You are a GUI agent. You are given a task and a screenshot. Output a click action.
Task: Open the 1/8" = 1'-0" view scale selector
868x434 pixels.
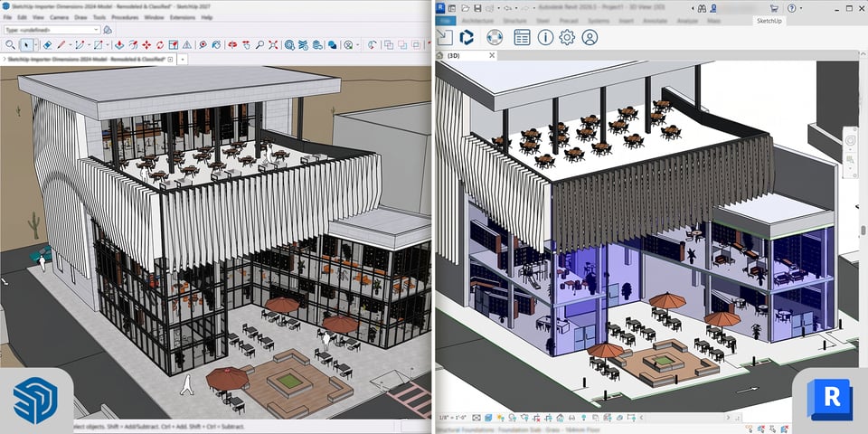(451, 418)
